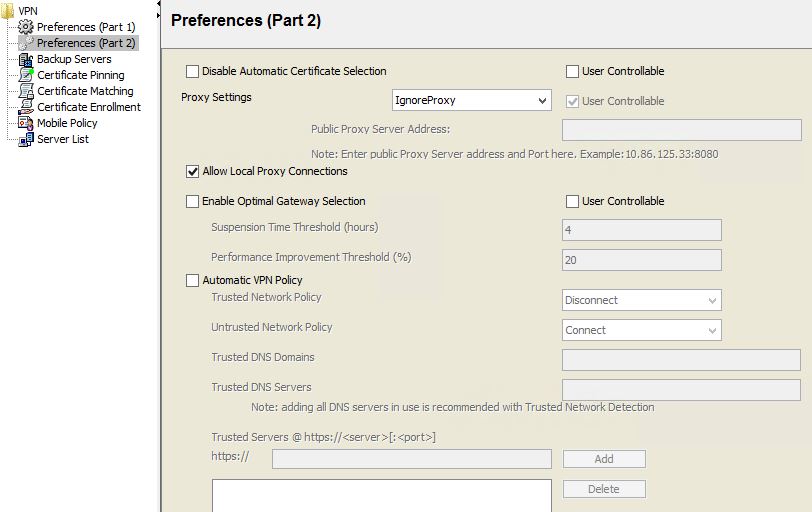This screenshot has width=812, height=512.
Task: Open Backup Servers in the tree
Action: click(x=74, y=59)
